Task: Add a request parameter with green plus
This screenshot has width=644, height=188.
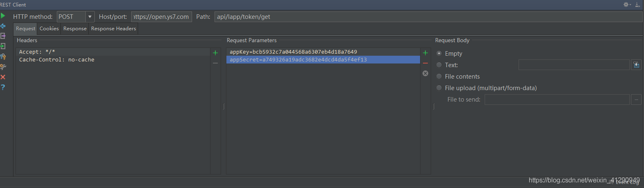Action: coord(425,53)
